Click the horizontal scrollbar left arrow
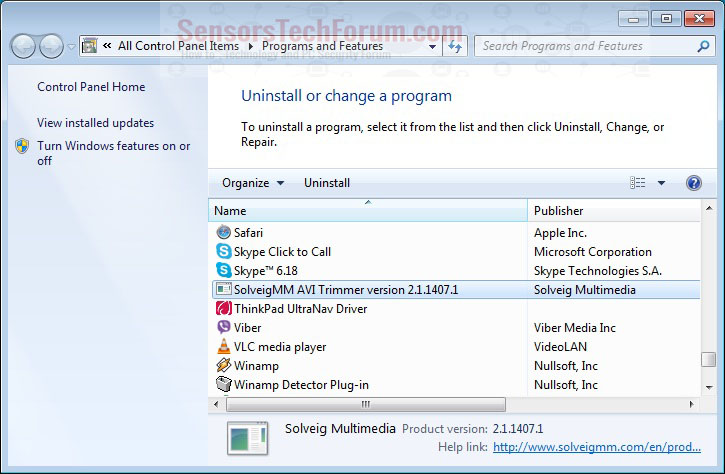The width and height of the screenshot is (725, 474). point(216,404)
